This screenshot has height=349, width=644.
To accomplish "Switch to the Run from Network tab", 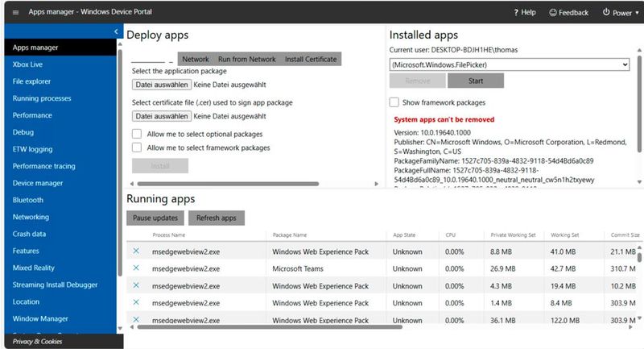I will (x=247, y=59).
